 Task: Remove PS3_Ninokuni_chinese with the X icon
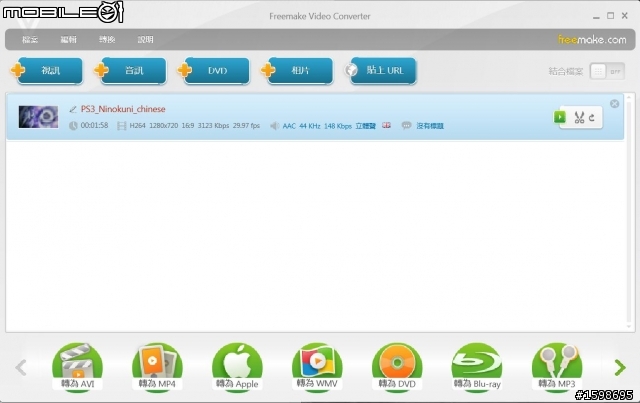pyautogui.click(x=614, y=104)
